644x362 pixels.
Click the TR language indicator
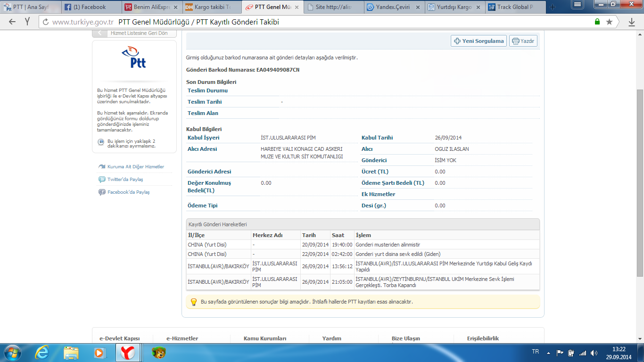(x=535, y=352)
